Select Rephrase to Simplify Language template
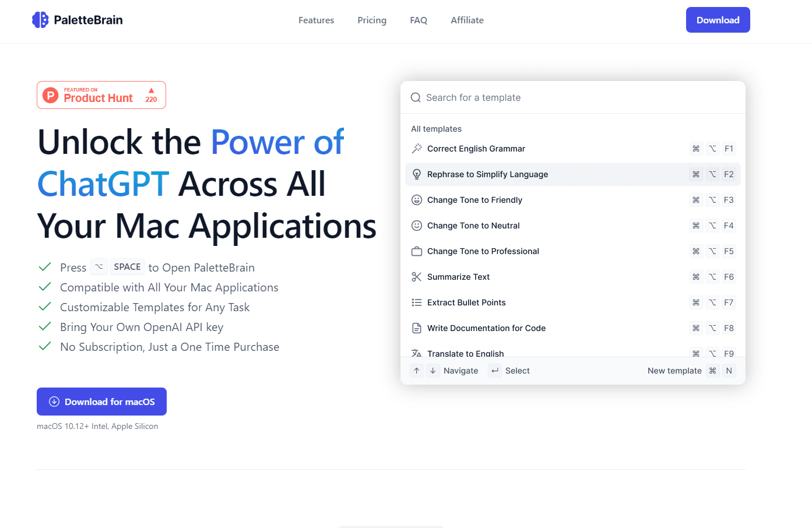This screenshot has width=812, height=528. (x=573, y=174)
